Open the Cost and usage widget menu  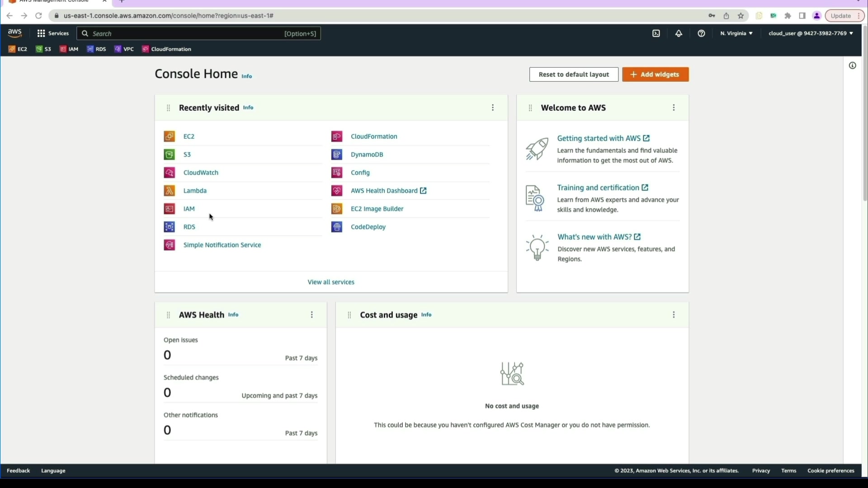674,315
